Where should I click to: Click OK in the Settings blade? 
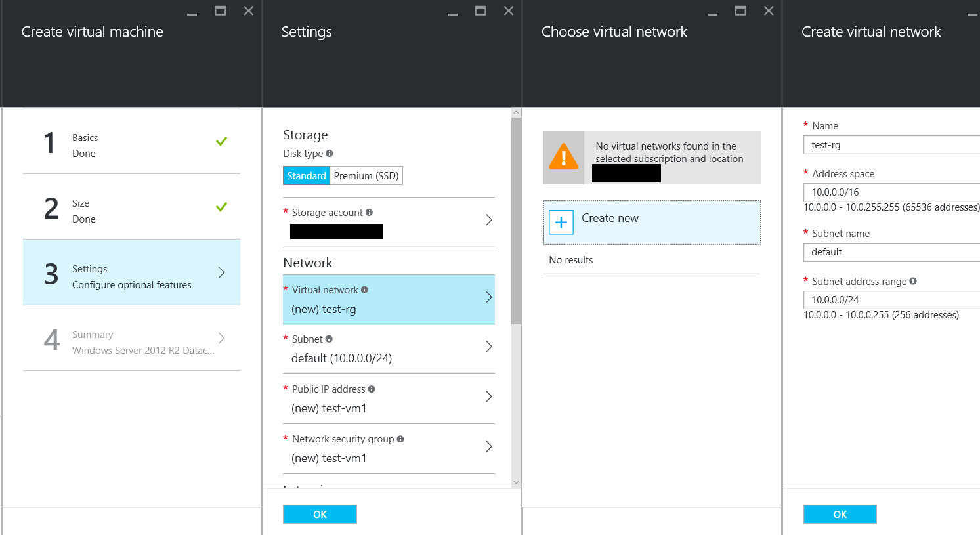(320, 514)
